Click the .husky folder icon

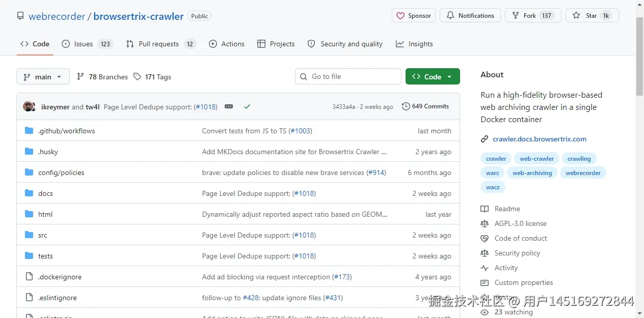pyautogui.click(x=29, y=152)
